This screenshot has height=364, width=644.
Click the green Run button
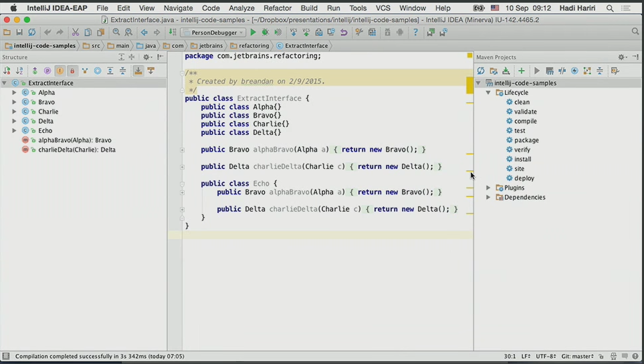tap(253, 32)
